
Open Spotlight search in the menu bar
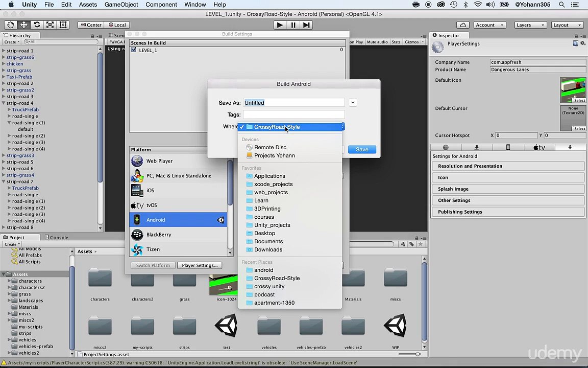(x=561, y=5)
